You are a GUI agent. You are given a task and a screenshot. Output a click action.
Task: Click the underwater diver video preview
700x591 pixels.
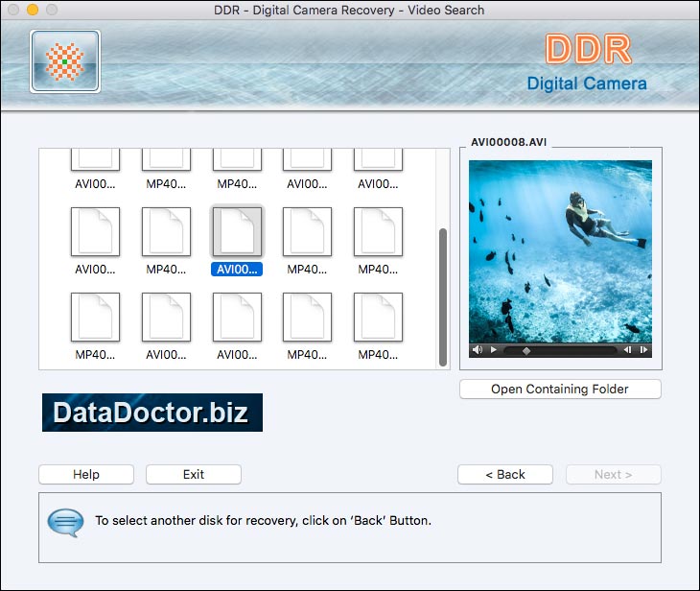click(x=560, y=249)
